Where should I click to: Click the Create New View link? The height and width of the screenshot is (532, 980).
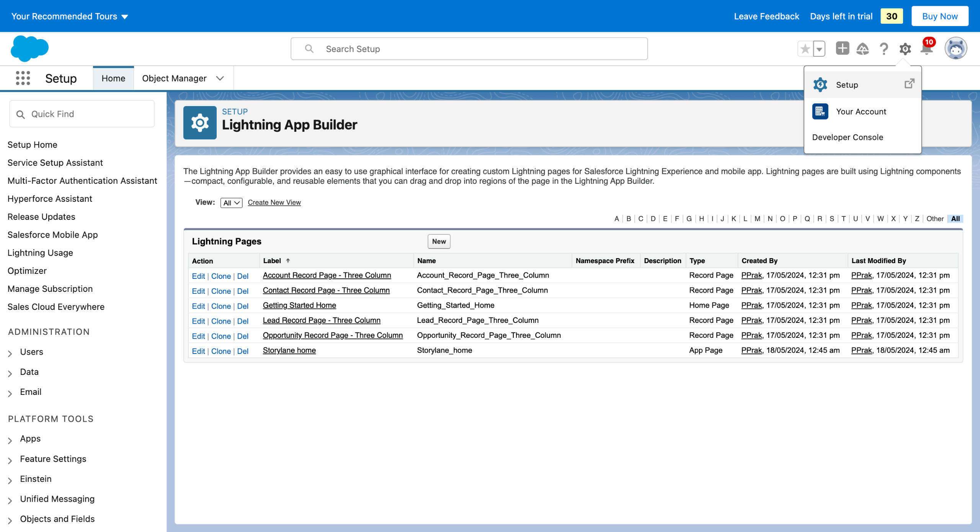[x=274, y=202]
